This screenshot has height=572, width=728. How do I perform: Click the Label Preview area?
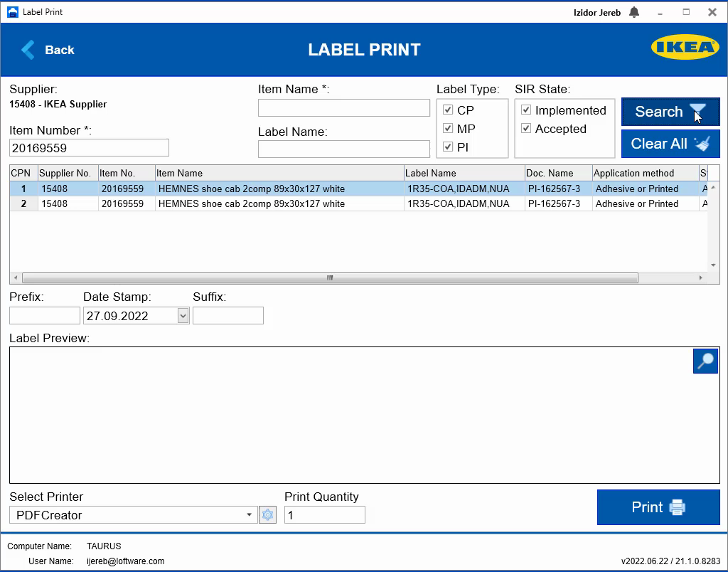coord(365,415)
